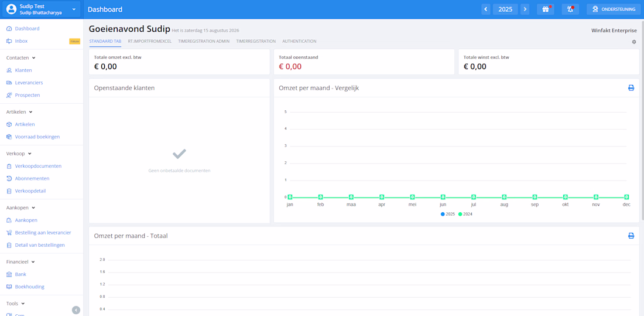
Task: Click the Verkoopdetail icon
Action: (9, 191)
